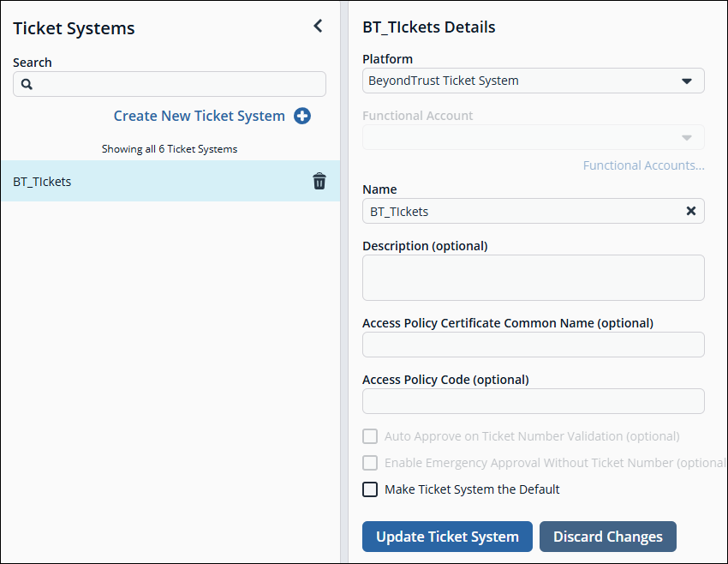The image size is (728, 564).
Task: Click the Description text area
Action: 533,278
